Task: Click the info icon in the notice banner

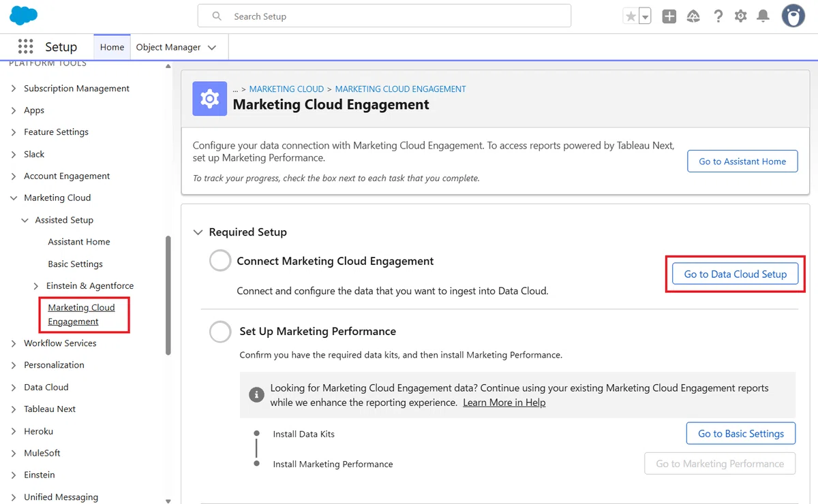Action: pyautogui.click(x=256, y=394)
